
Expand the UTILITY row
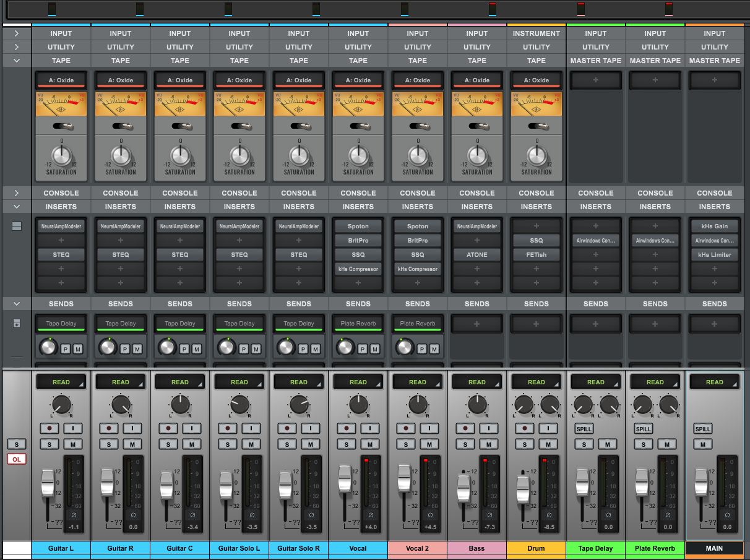[x=17, y=47]
